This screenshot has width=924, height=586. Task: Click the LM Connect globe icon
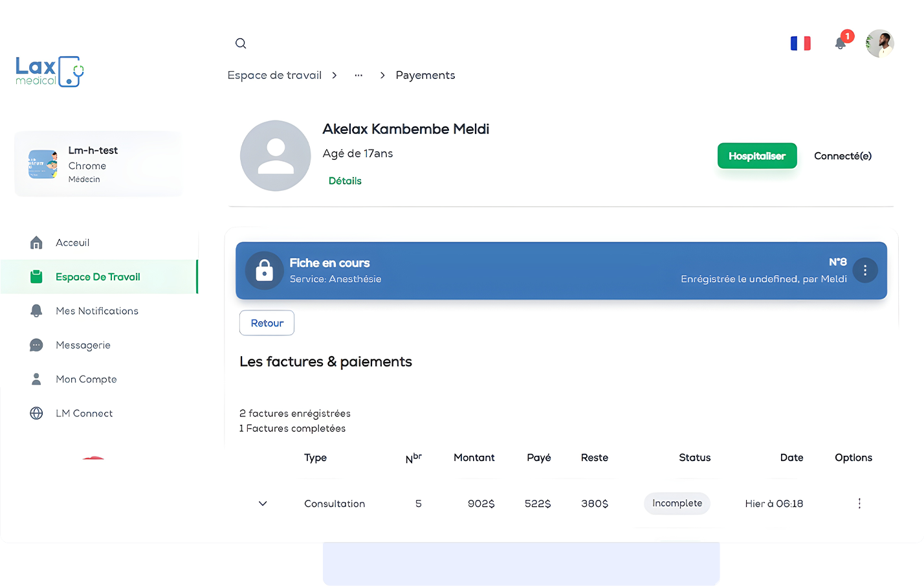click(x=36, y=414)
